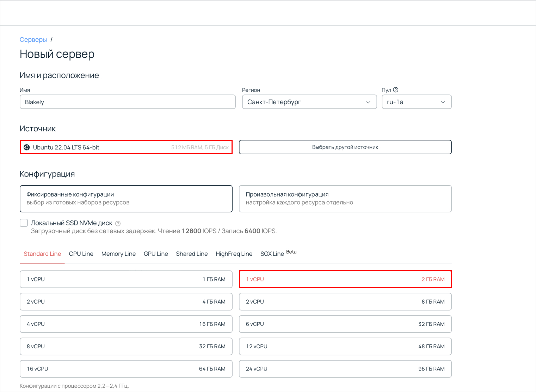Enable the Локальный SSD NVMe диск checkbox
The image size is (536, 392).
coord(24,223)
